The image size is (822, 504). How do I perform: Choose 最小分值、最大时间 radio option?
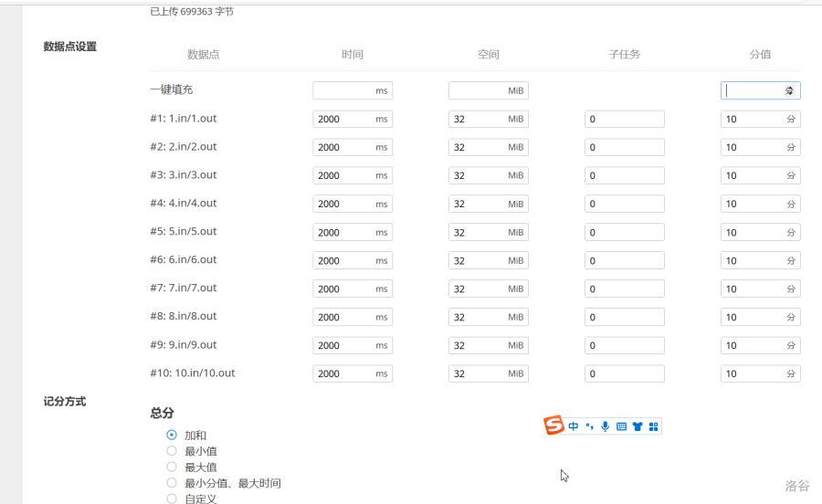coord(172,482)
